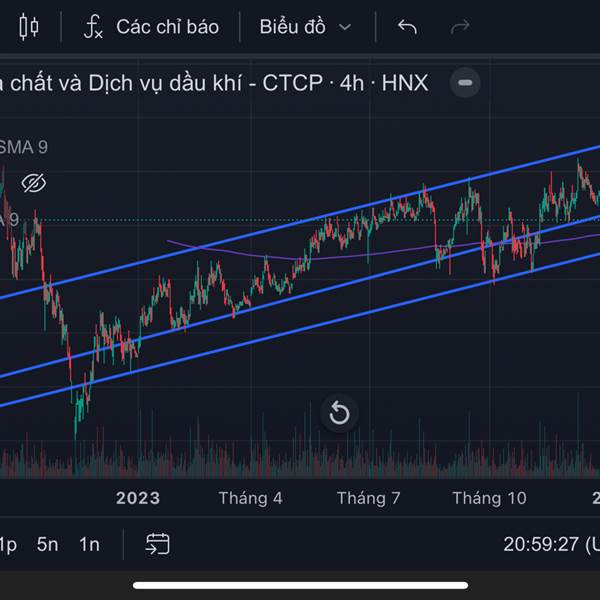Toggle the crossed-eye indicator visibility icon
Screen dimensions: 600x600
(x=34, y=183)
